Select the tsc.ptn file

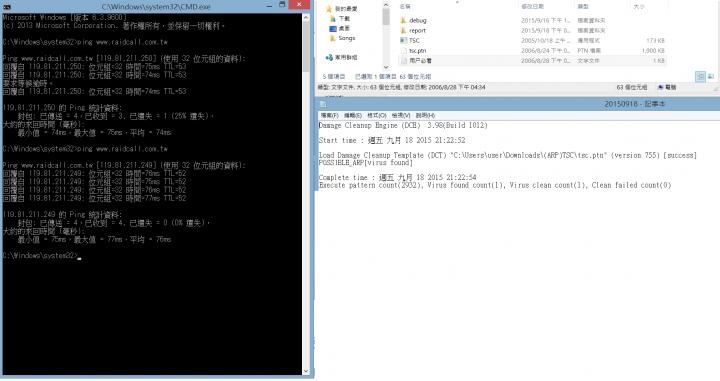pyautogui.click(x=417, y=51)
